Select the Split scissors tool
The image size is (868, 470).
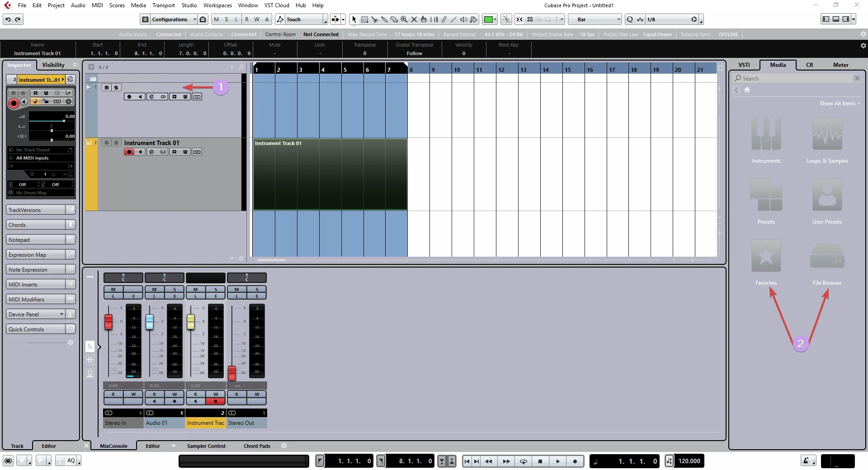[374, 19]
